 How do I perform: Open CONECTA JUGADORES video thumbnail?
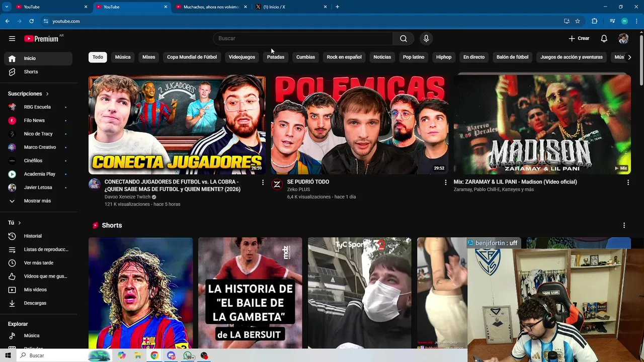[177, 124]
